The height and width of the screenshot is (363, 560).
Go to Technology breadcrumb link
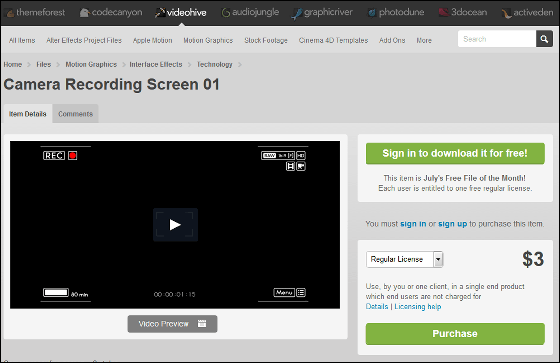[x=215, y=64]
